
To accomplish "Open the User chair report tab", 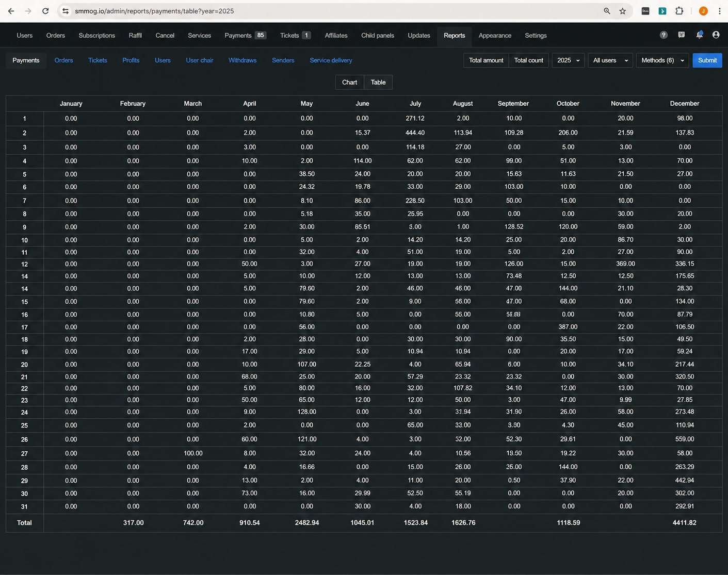I will click(x=199, y=60).
